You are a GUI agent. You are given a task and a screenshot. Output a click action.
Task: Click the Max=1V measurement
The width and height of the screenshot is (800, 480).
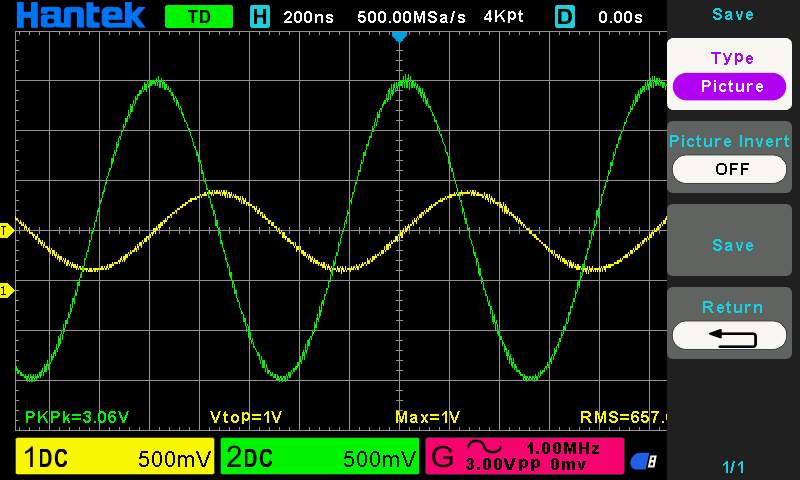coord(428,417)
